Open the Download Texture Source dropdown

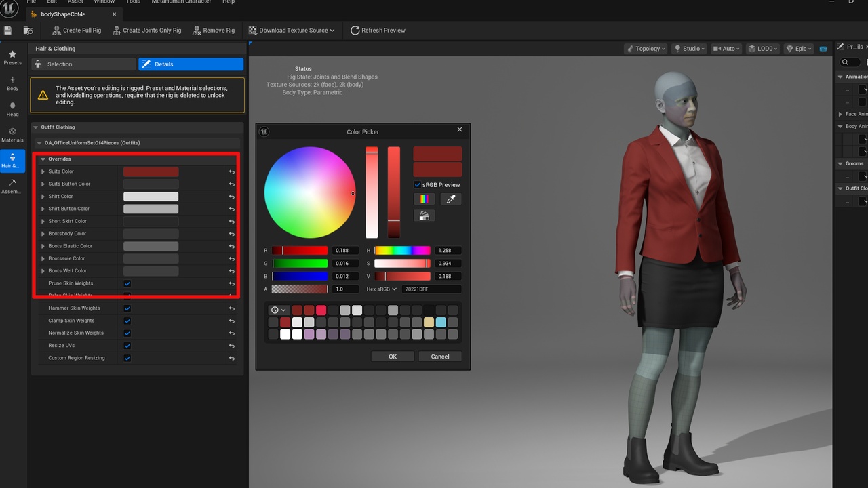pos(292,30)
